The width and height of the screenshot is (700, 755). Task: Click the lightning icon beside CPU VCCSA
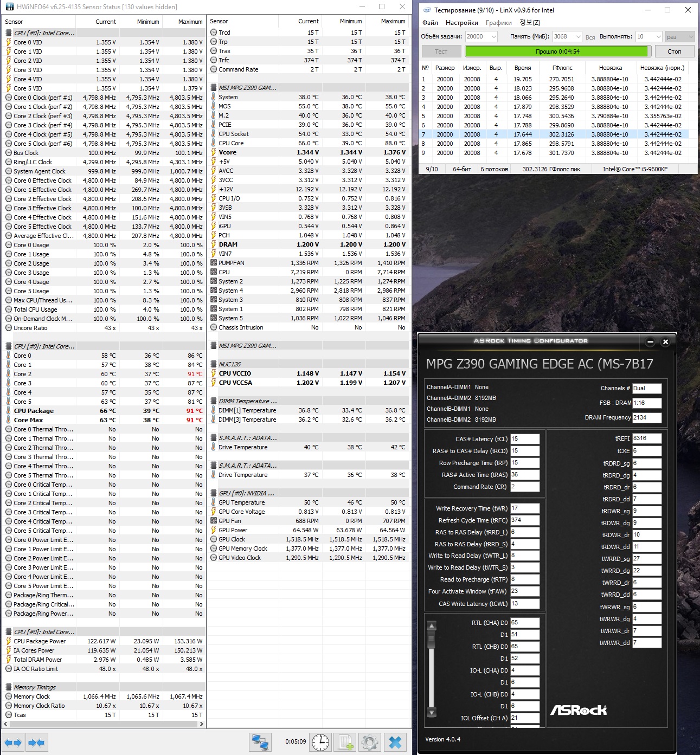[214, 383]
